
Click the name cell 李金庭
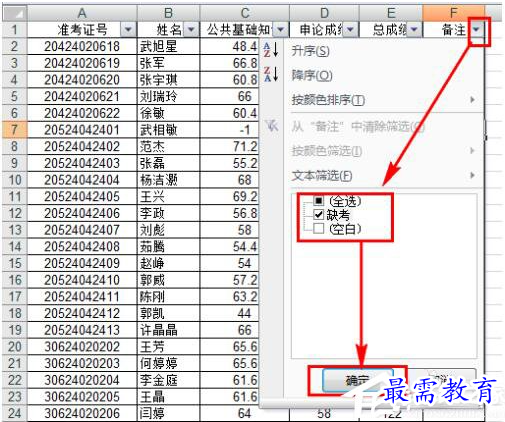[168, 380]
